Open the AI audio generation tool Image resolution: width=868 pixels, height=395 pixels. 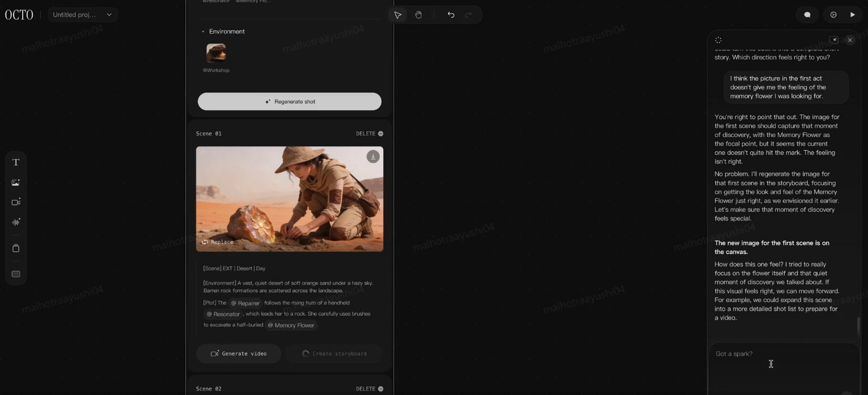(16, 222)
